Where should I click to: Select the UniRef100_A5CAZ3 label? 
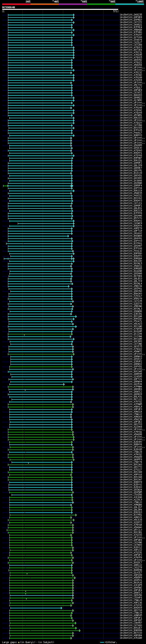click(131, 324)
